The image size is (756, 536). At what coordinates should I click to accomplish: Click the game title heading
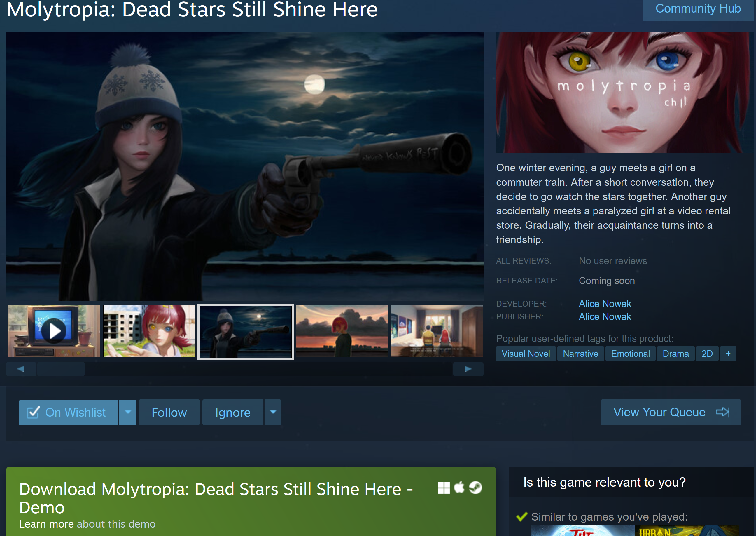[192, 10]
